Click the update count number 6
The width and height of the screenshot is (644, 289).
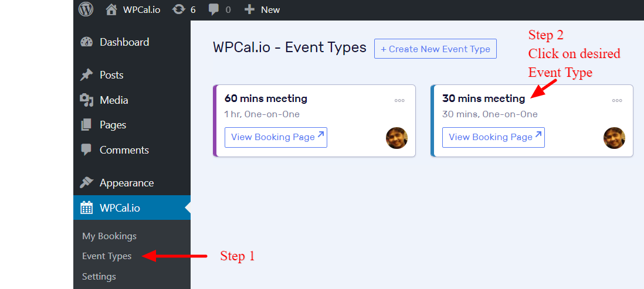pos(193,10)
